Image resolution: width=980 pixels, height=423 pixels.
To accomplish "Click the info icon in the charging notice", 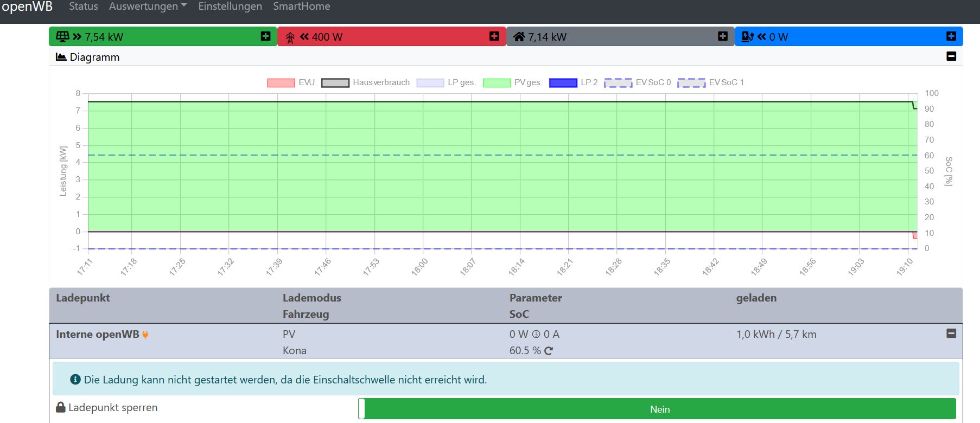I will pyautogui.click(x=75, y=380).
